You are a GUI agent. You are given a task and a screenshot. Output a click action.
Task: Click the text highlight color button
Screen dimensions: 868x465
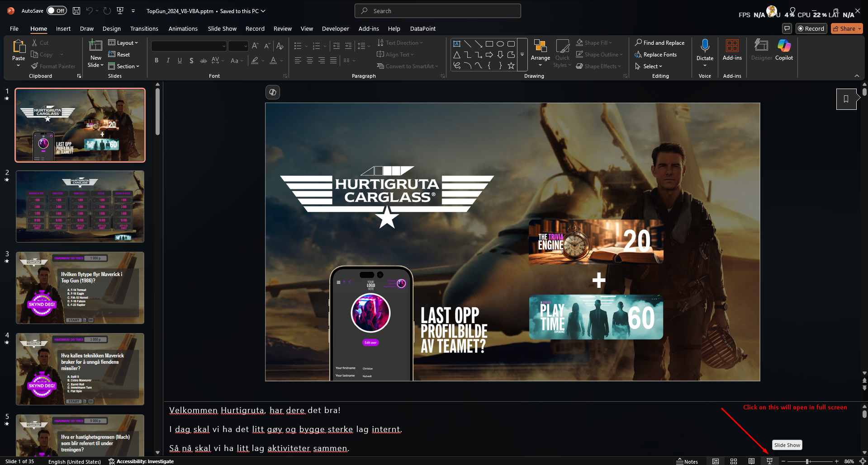[x=255, y=61]
